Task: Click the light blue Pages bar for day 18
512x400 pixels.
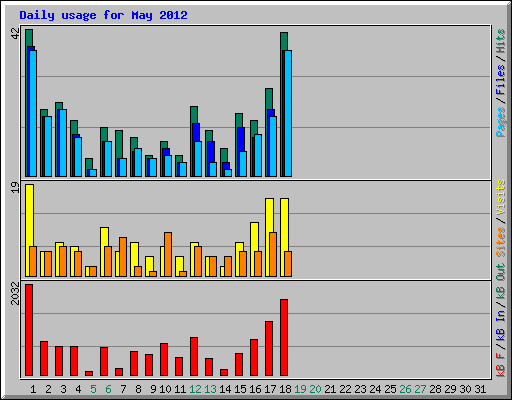Action: tap(288, 113)
